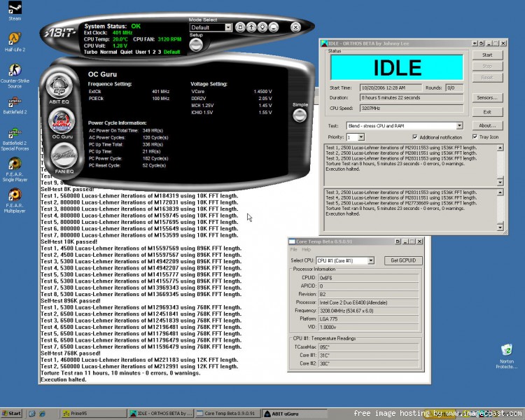Click the Core #1 temperature reading field
525x420 pixels.
[x=368, y=356]
